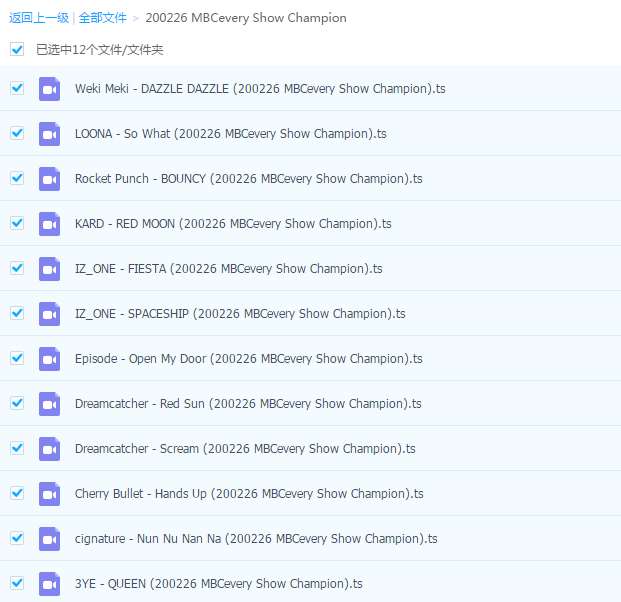Click video icon for Episode Open My Door
621x602 pixels.
[50, 359]
